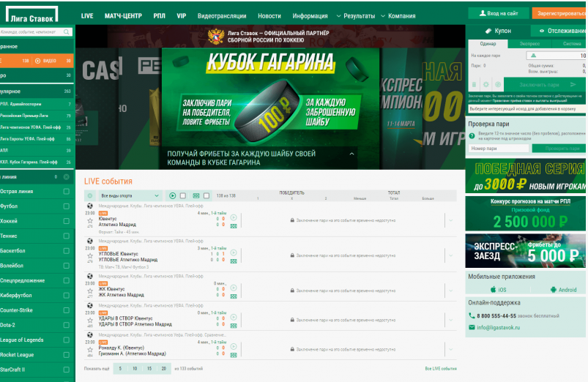Play video for УГЛОВЫЕ Ювентус event
Screen dimensions: 588x382
[x=234, y=252]
